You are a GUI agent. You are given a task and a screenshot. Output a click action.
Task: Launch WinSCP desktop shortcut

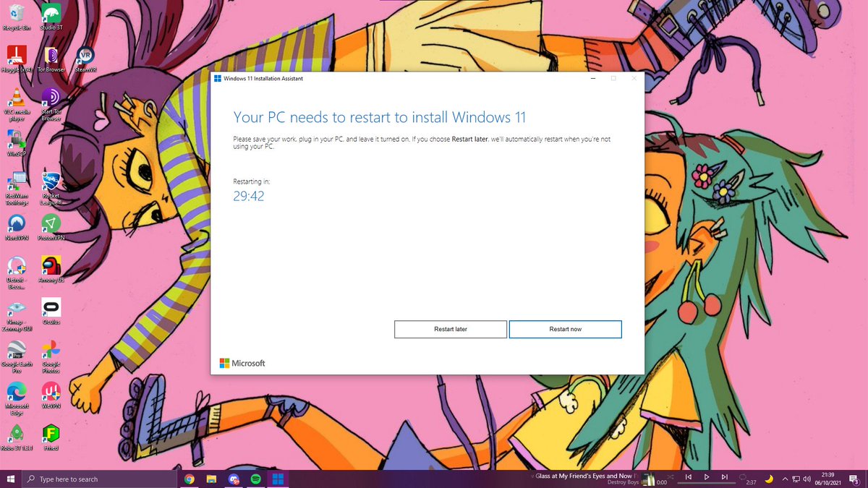pyautogui.click(x=17, y=143)
